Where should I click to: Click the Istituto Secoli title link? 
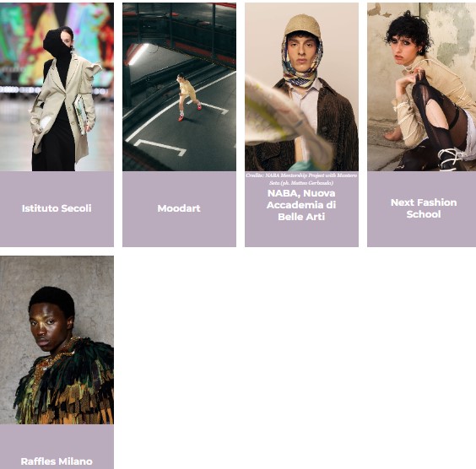(x=57, y=208)
